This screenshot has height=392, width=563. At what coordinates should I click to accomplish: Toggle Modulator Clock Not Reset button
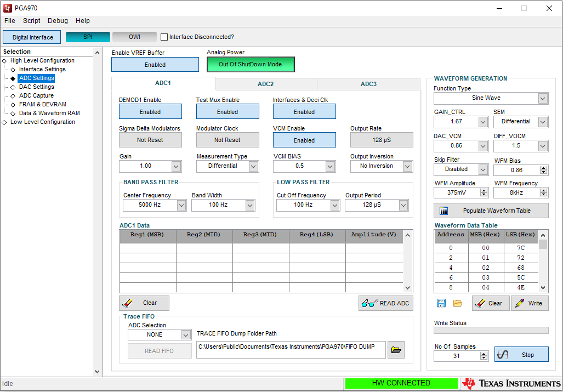pyautogui.click(x=228, y=140)
